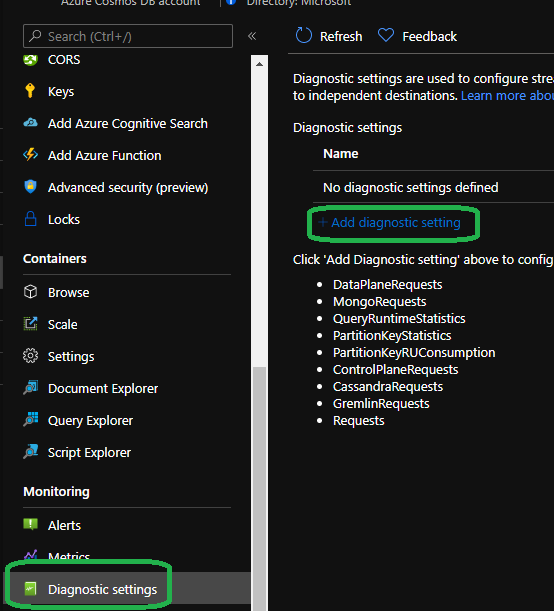Open Script Explorer
554x611 pixels.
click(89, 453)
